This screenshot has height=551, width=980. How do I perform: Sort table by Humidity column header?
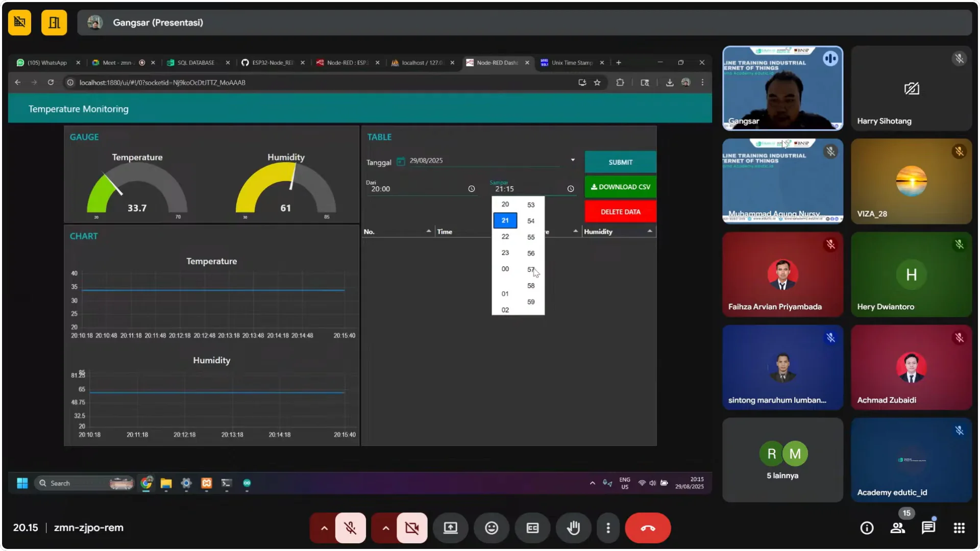click(x=619, y=232)
